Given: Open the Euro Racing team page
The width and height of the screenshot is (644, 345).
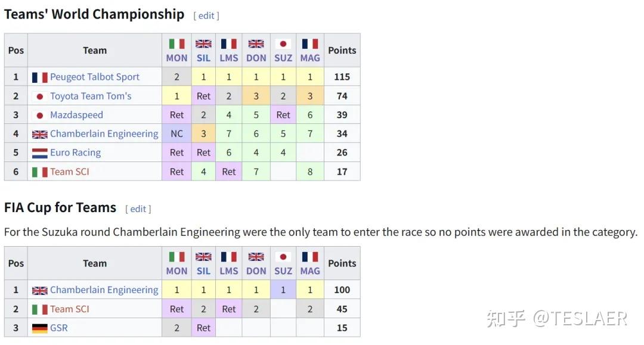Looking at the screenshot, I should coord(75,153).
